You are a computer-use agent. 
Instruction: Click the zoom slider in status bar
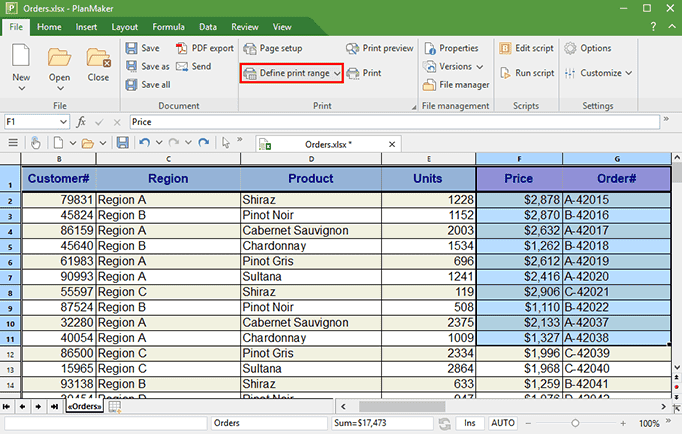click(x=576, y=423)
